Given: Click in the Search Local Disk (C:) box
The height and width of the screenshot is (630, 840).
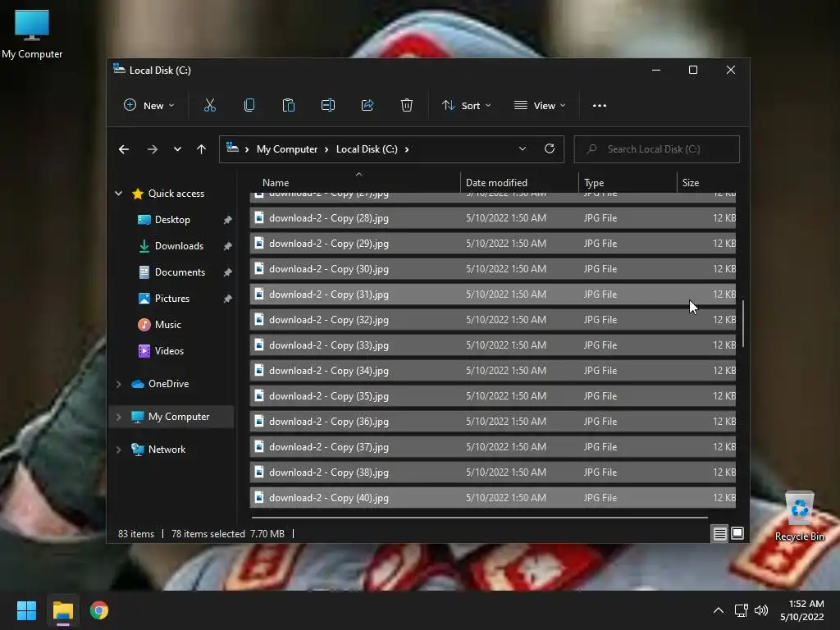Looking at the screenshot, I should click(x=657, y=149).
